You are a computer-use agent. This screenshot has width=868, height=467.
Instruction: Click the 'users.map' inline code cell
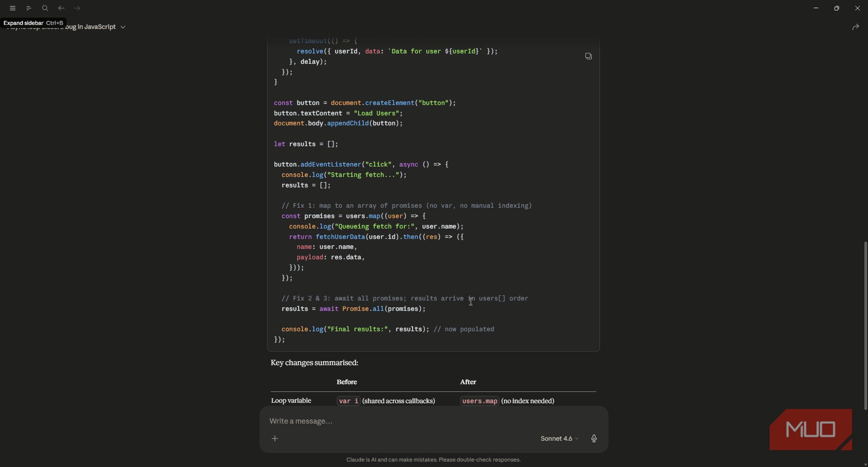(x=480, y=401)
